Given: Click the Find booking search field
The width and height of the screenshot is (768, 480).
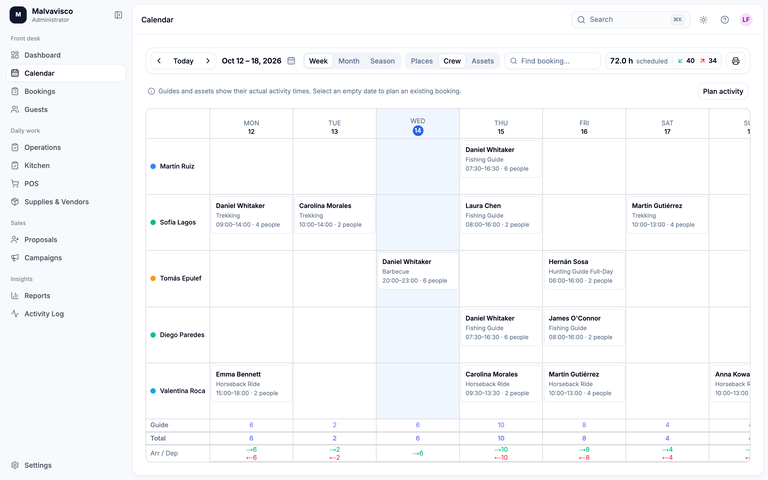Looking at the screenshot, I should point(552,61).
